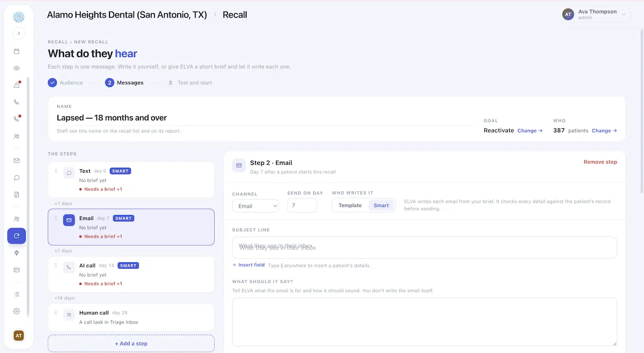Select the Human call day 28 step card

(131, 317)
